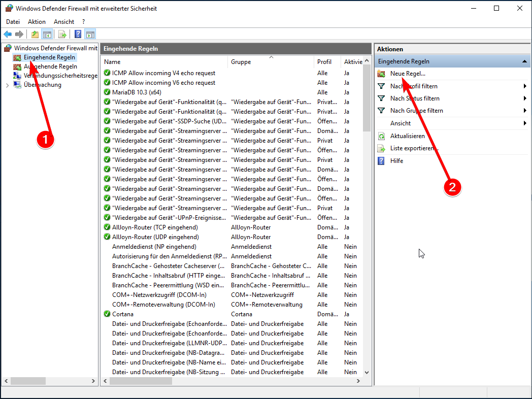
Task: Click the enabled icon of the SSDP-Suche rule
Action: 107,121
